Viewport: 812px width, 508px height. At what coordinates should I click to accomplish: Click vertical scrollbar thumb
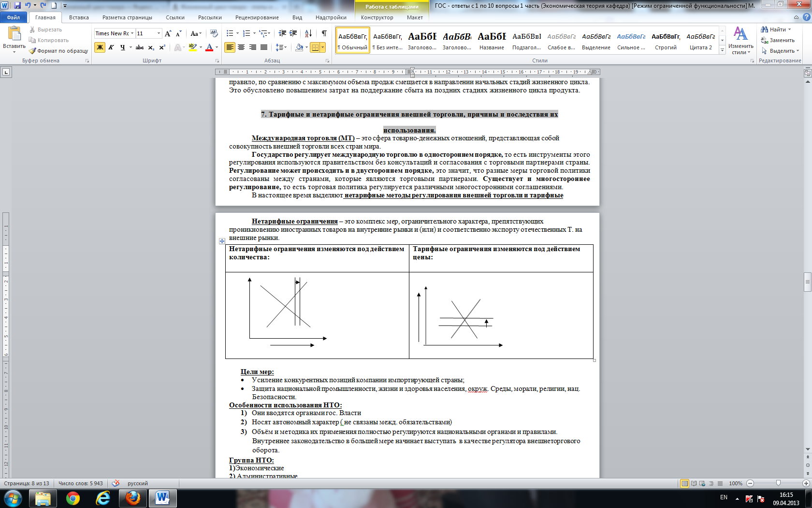pyautogui.click(x=807, y=282)
